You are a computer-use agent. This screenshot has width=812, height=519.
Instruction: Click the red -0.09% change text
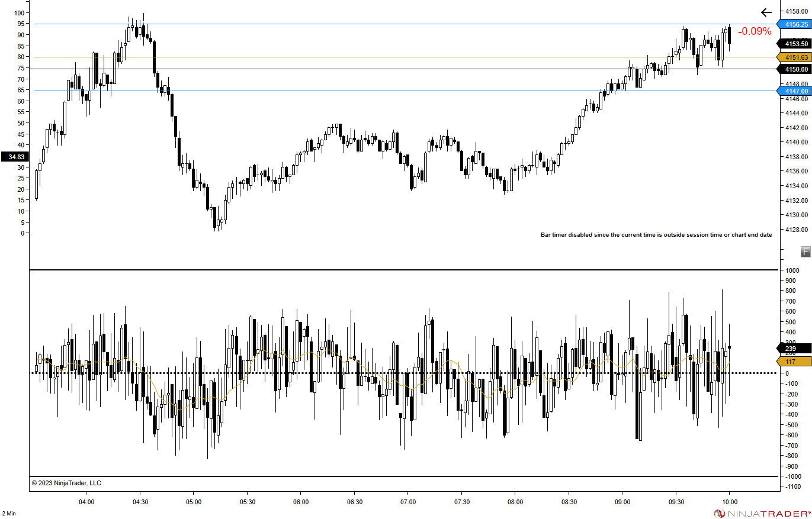pos(755,31)
